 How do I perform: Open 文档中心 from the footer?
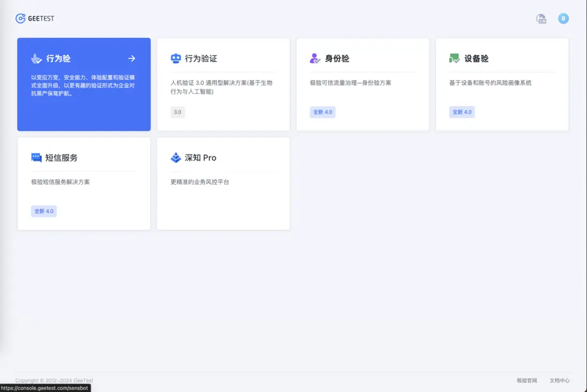tap(559, 380)
